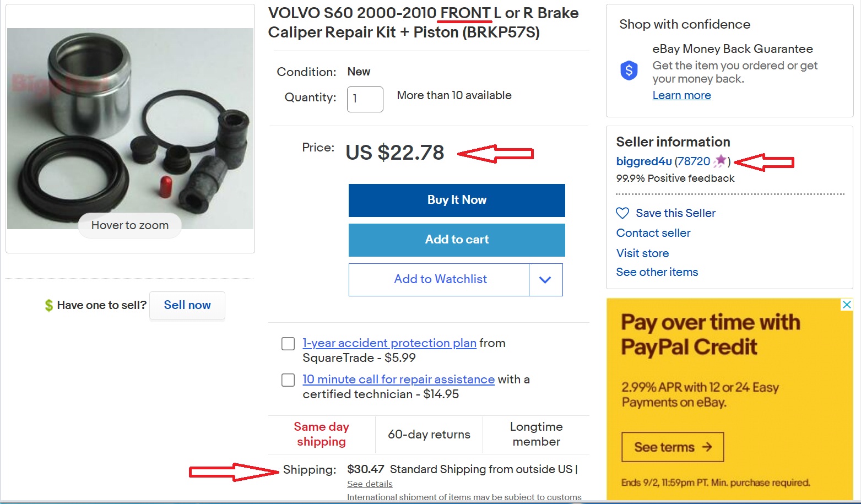
Task: Click the Money Back Guarantee shield icon
Action: click(x=629, y=71)
